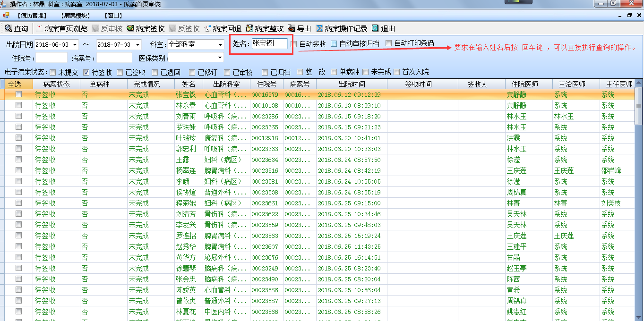The height and width of the screenshot is (321, 644).
Task: Select patient name 罗珠姝
Action: click(186, 127)
